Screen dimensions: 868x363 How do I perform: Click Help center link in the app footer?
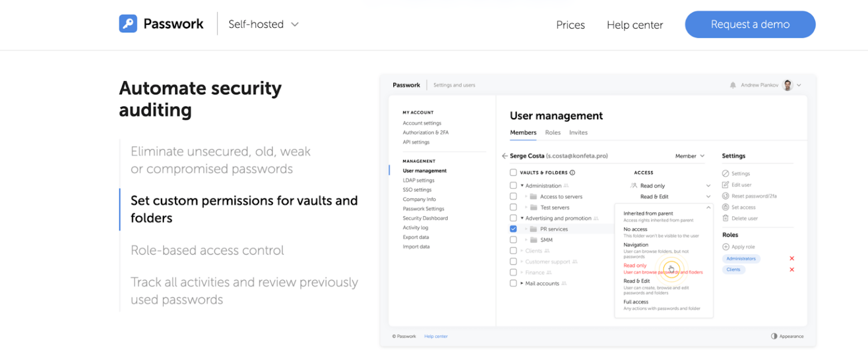coord(436,336)
